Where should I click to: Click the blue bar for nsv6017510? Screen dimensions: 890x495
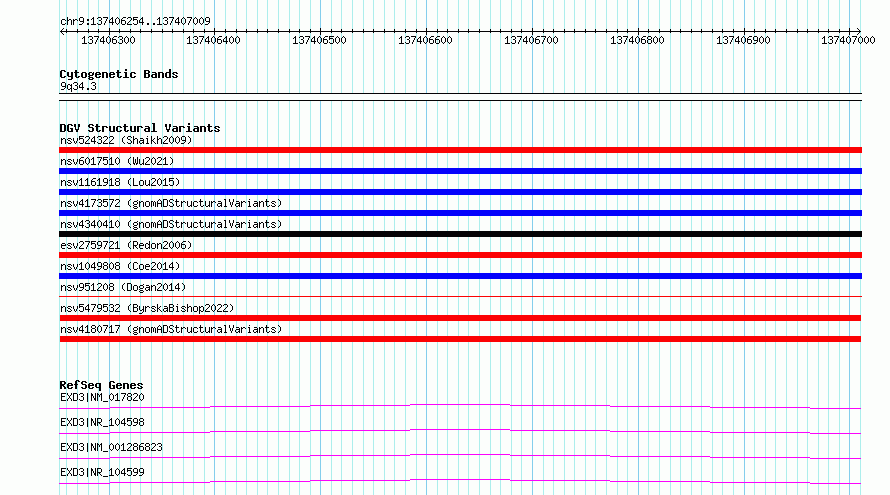click(x=460, y=171)
